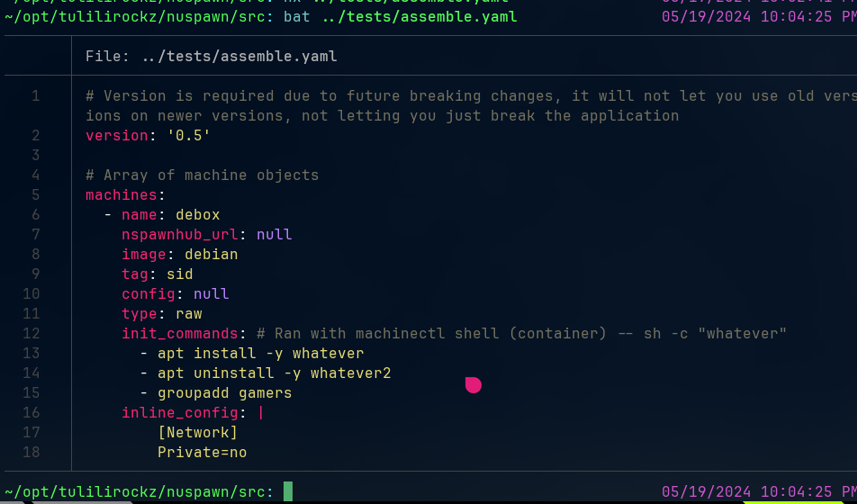Click the 'File: ../tests/assemble.yaml' header

tap(211, 57)
